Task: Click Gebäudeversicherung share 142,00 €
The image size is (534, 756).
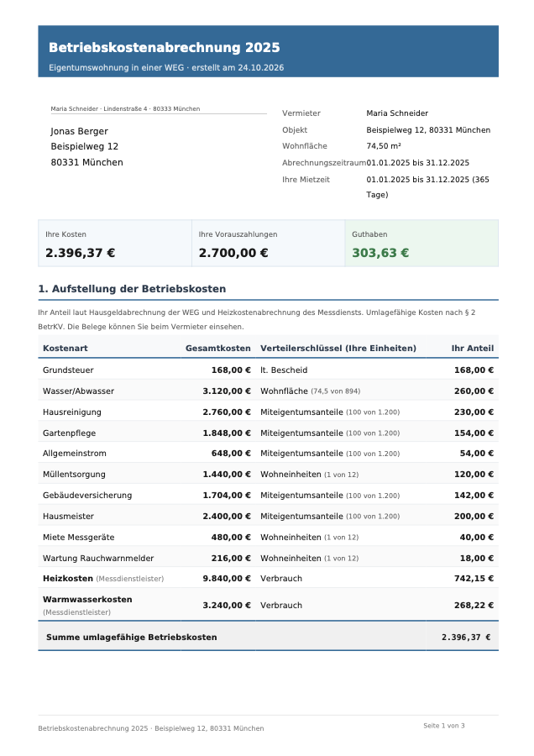Action: tap(474, 495)
